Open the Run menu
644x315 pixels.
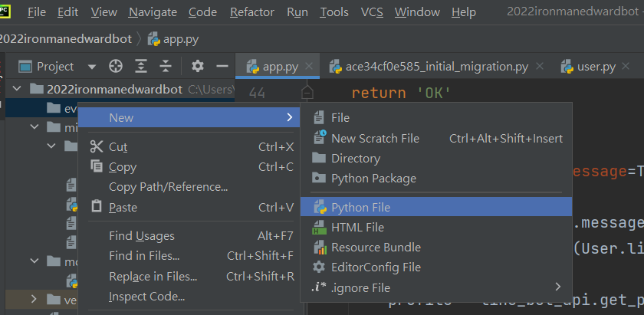coord(297,12)
